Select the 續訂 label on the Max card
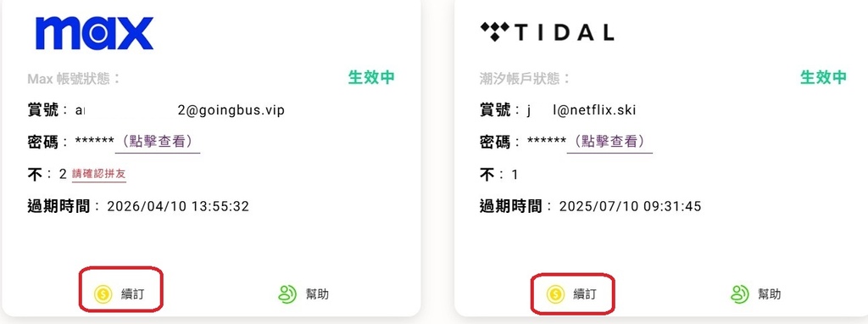 tap(132, 294)
